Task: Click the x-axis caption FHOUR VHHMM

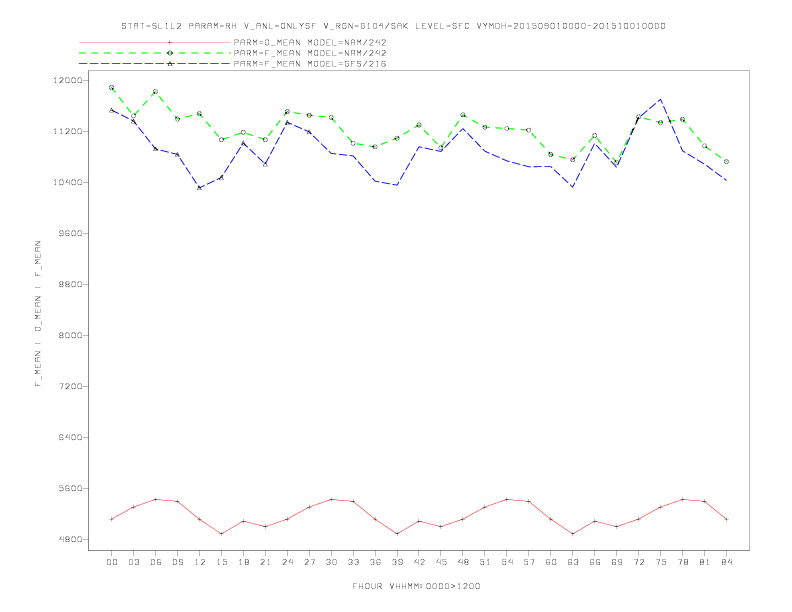Action: (x=416, y=586)
